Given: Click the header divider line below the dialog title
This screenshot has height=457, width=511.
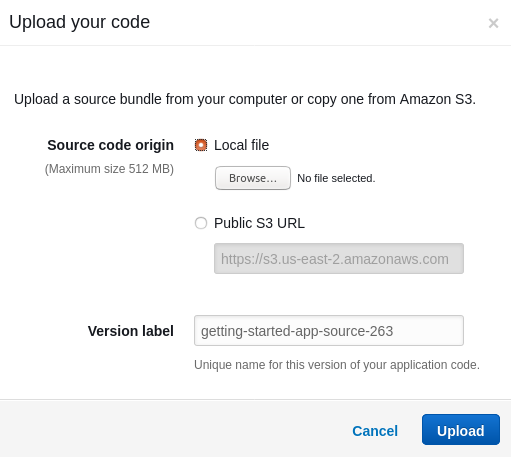Looking at the screenshot, I should pyautogui.click(x=255, y=45).
